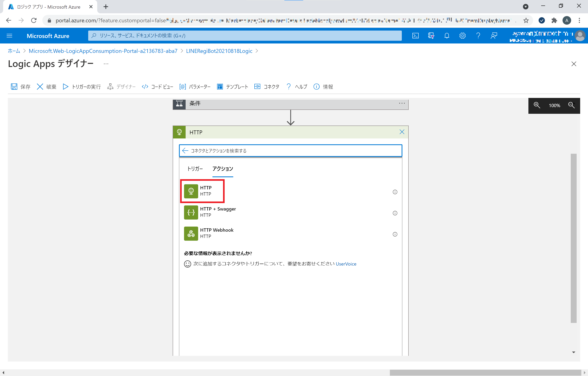The width and height of the screenshot is (588, 376).
Task: Open Azure Cloud Shell from the top bar
Action: point(416,36)
